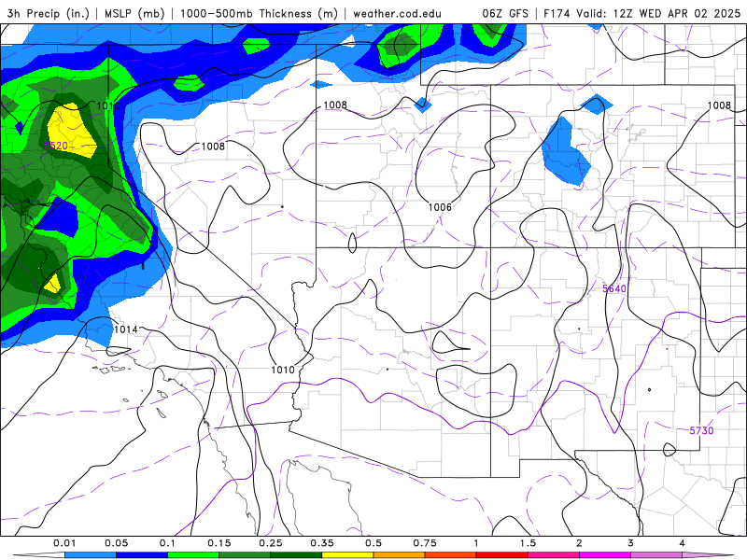Click the magenta legend swatch between 2 and 3
Viewport: 747px width, 560px height.
click(605, 555)
